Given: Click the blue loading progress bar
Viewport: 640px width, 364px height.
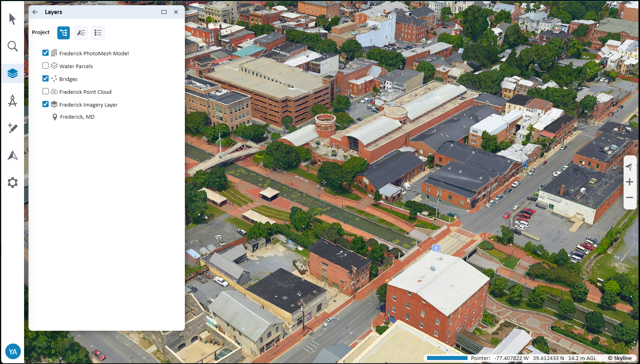Looking at the screenshot, I should point(447,358).
